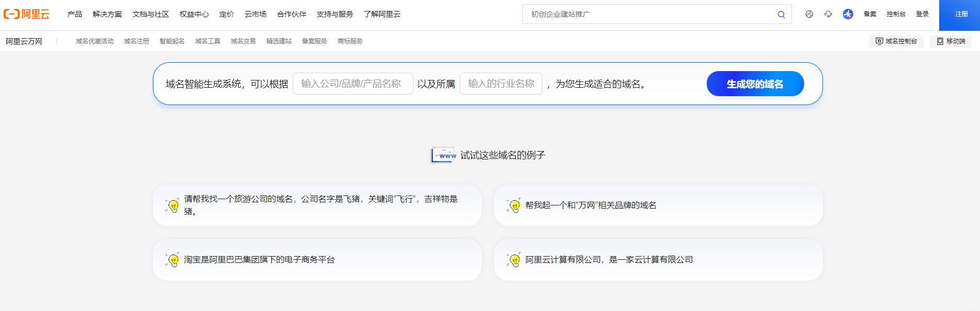
Task: Click the lightbulb icon beside the 阿里云计算有限公司 example
Action: click(514, 260)
